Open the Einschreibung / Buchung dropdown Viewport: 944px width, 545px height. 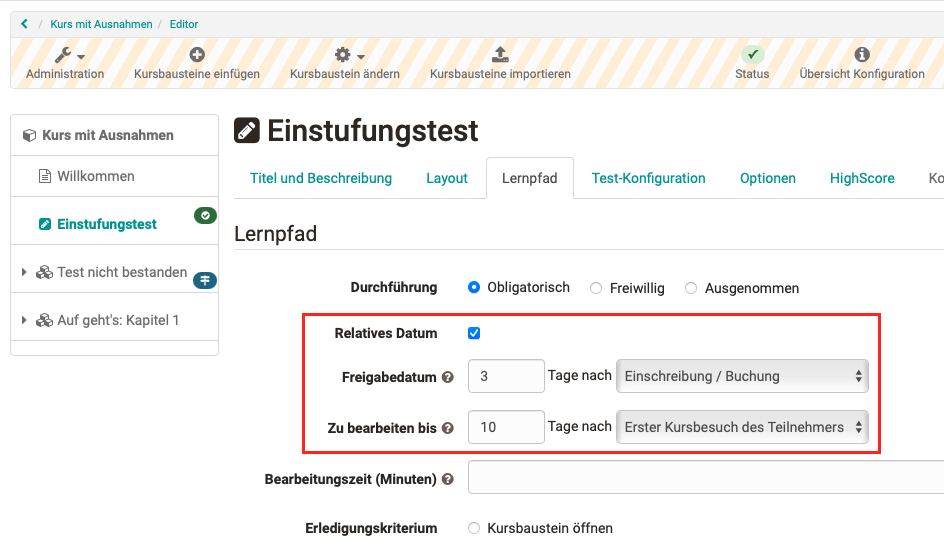742,376
